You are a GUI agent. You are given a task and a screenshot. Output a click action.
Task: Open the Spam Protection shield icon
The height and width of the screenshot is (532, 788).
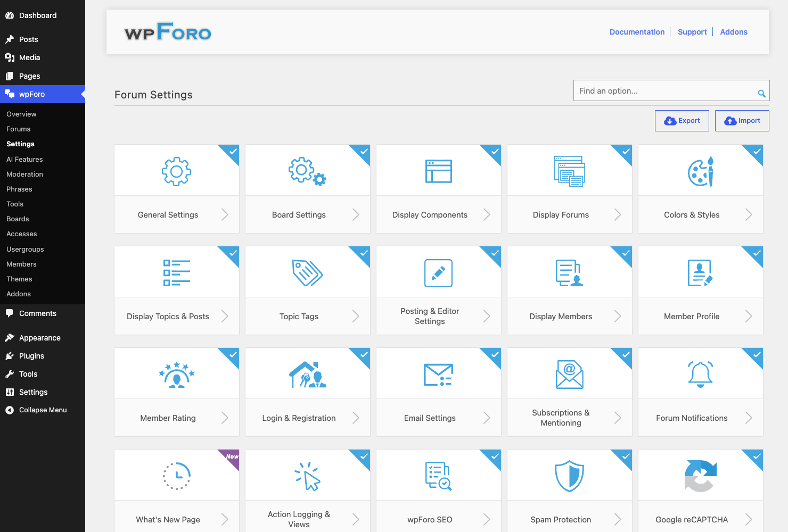(x=570, y=476)
